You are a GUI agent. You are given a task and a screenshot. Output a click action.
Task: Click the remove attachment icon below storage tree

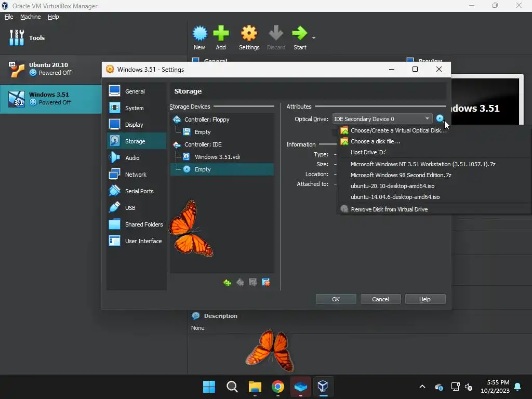tap(266, 282)
